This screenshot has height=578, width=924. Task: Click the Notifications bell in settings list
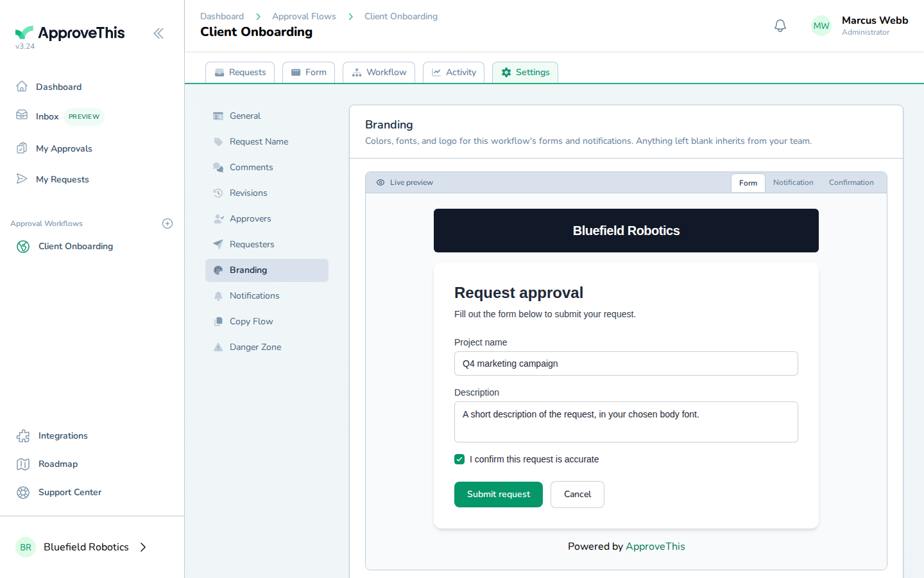click(x=218, y=296)
